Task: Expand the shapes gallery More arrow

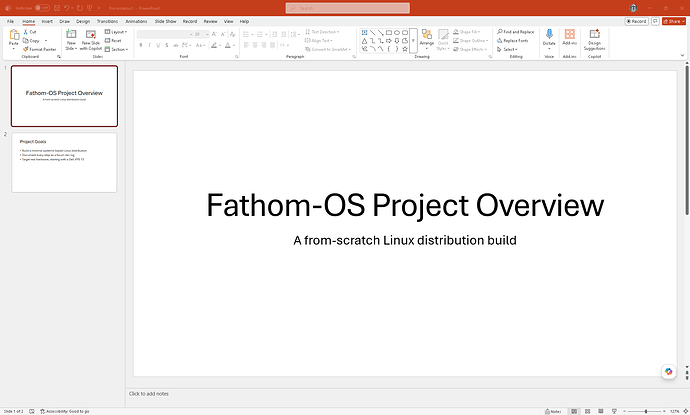Action: [413, 41]
